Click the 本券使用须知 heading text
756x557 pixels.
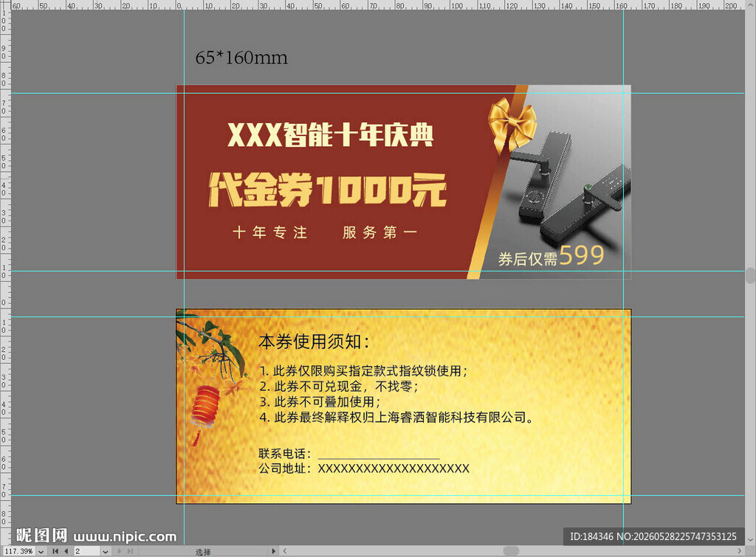[x=314, y=342]
